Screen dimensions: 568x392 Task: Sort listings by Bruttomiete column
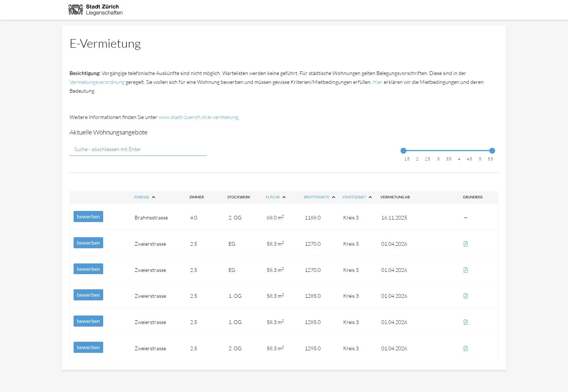click(317, 197)
